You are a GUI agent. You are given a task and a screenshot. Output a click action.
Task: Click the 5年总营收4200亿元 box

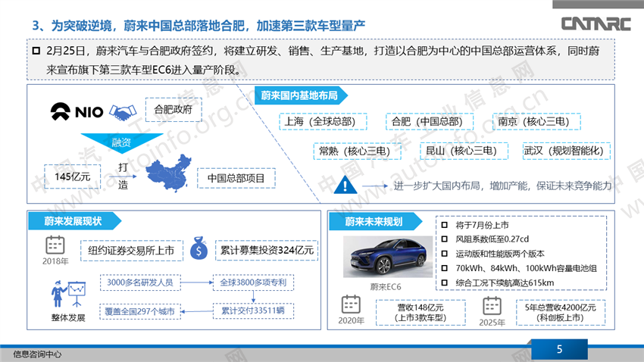pyautogui.click(x=561, y=312)
